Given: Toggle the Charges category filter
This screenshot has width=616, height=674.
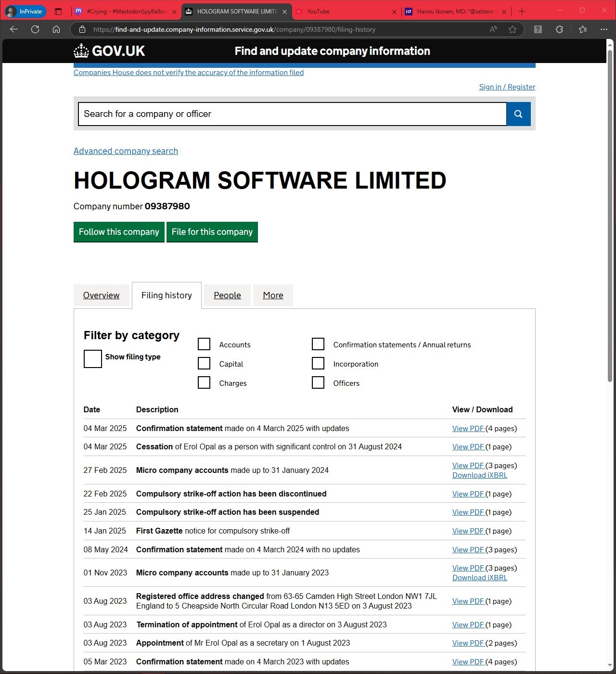Looking at the screenshot, I should [204, 382].
